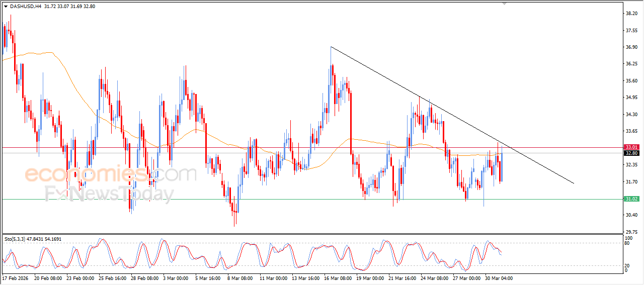Screen dimensions: 644x285
Task: Click the grey 33.01 price tag
Action: pyautogui.click(x=631, y=147)
